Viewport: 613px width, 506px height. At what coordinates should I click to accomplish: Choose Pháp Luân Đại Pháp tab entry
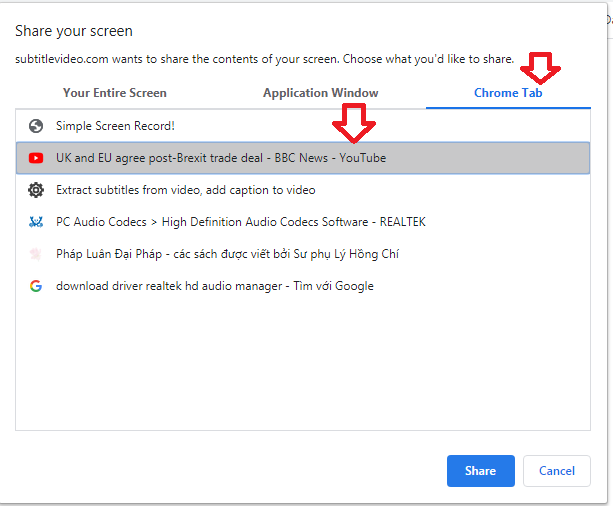tap(303, 254)
